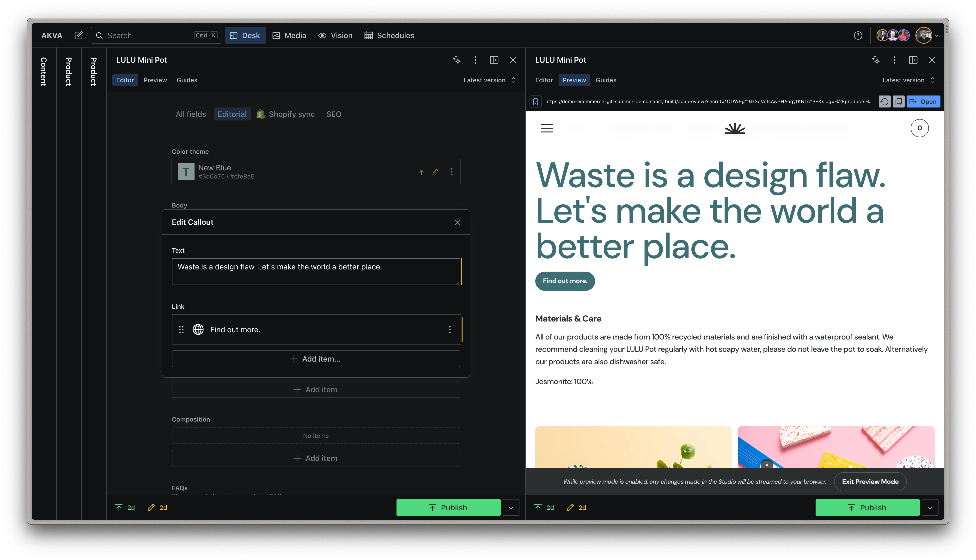
Task: Click Add item… in Link section
Action: (x=316, y=359)
